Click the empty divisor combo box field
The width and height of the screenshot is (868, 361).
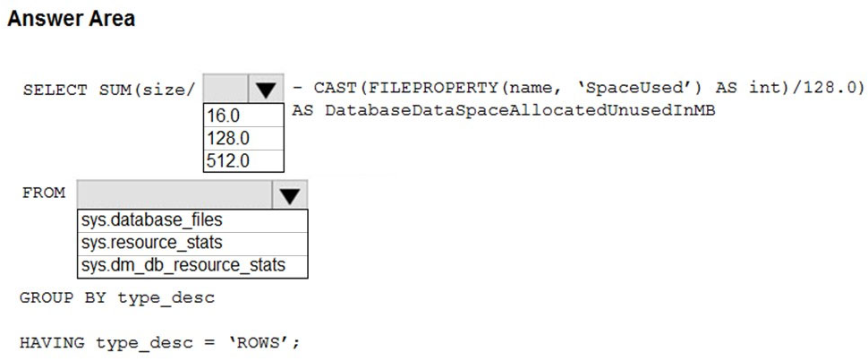[x=226, y=89]
